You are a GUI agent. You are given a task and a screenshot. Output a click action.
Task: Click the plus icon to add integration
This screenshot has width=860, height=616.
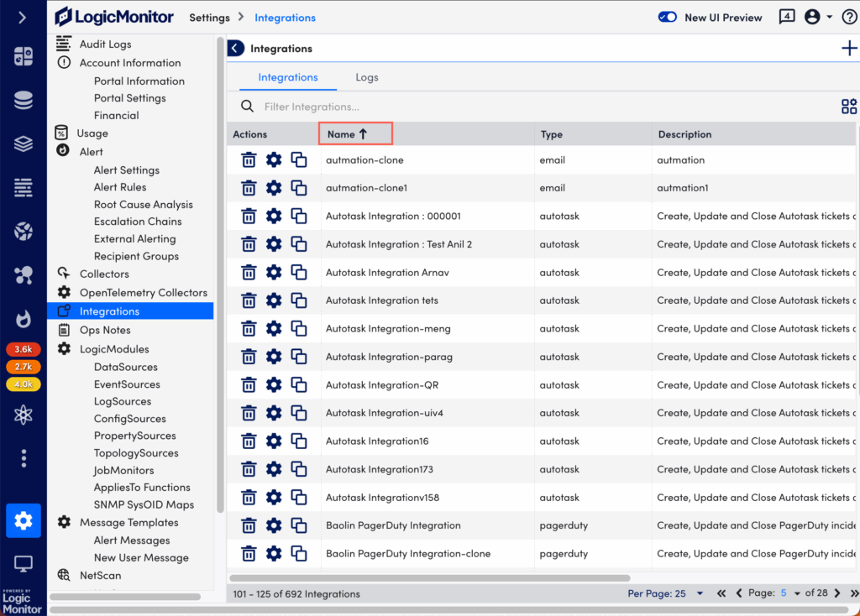pos(849,49)
